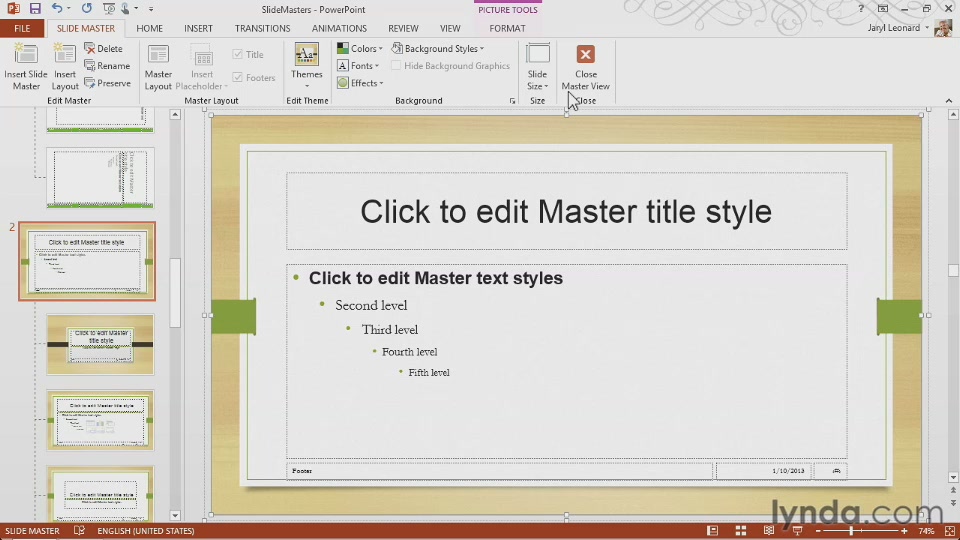
Task: Click the Jaryl Leonard account name
Action: pos(894,28)
